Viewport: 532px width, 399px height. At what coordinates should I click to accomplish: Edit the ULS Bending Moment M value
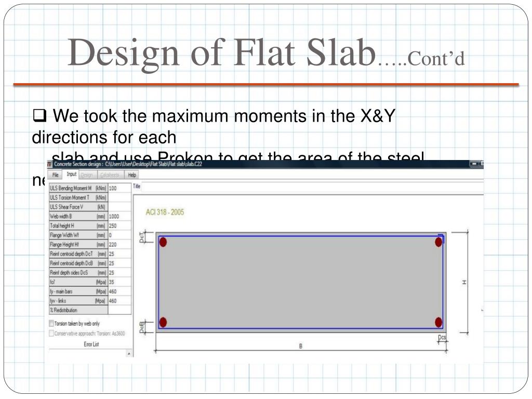(119, 188)
